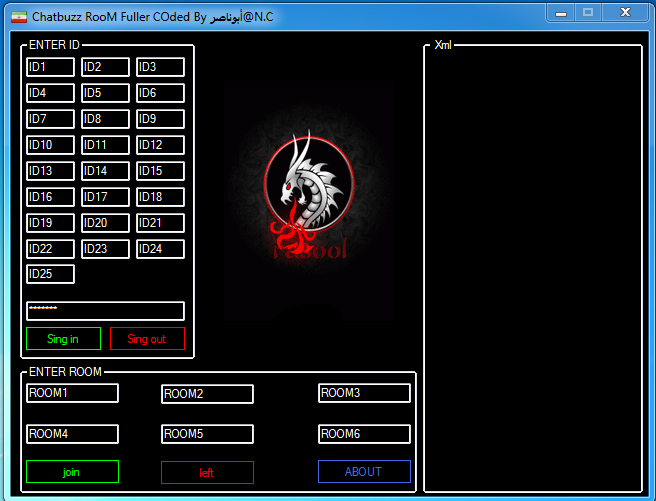Select the ID19 entry box

coord(50,222)
